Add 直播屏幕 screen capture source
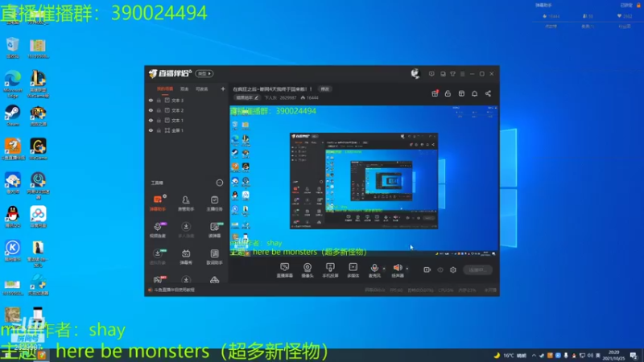Viewport: 644px width, 362px height. 284,270
